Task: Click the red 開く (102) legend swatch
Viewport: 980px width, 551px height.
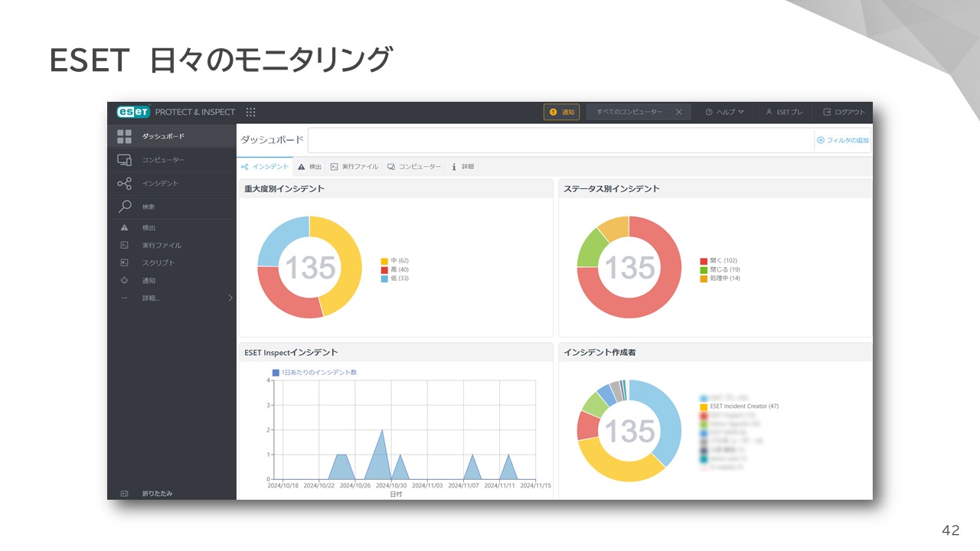Action: pos(704,261)
